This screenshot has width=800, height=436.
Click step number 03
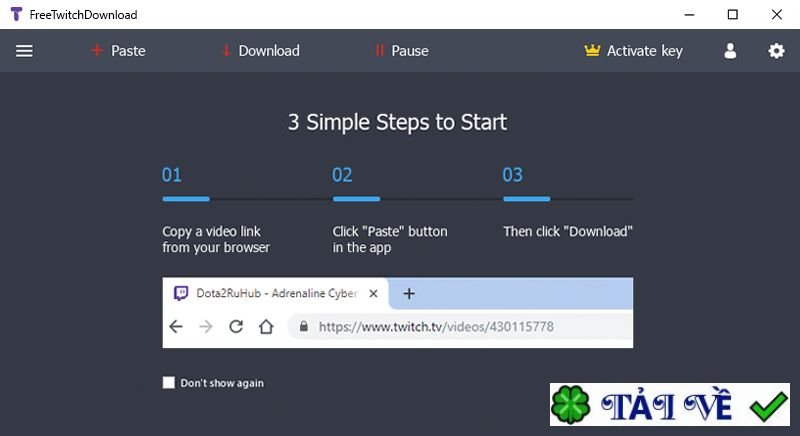[x=512, y=175]
